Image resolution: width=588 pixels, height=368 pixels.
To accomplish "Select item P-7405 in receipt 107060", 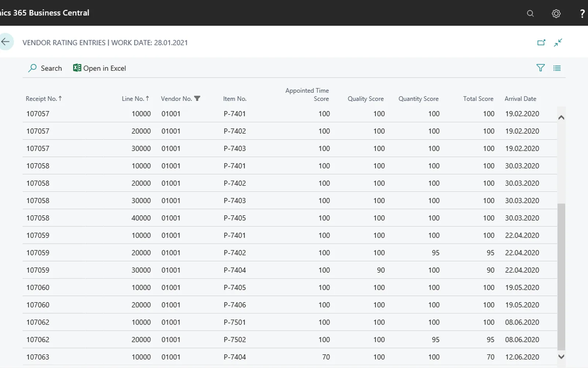I will click(x=234, y=287).
